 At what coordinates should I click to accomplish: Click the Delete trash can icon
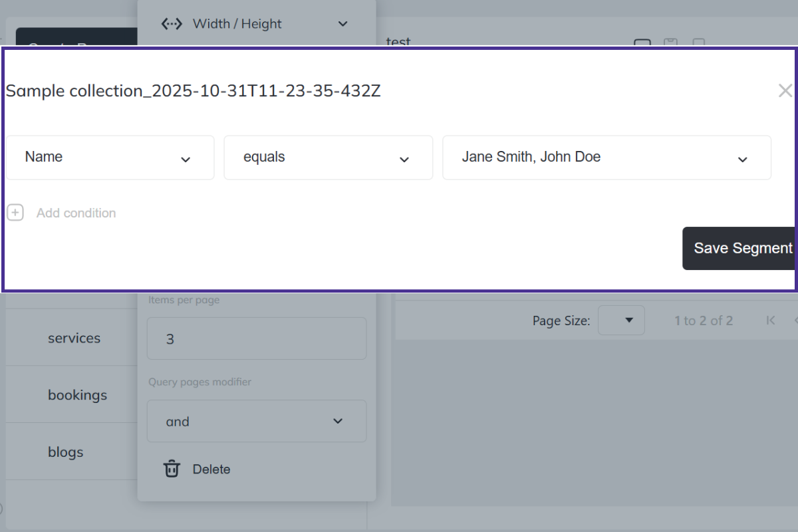(x=172, y=469)
